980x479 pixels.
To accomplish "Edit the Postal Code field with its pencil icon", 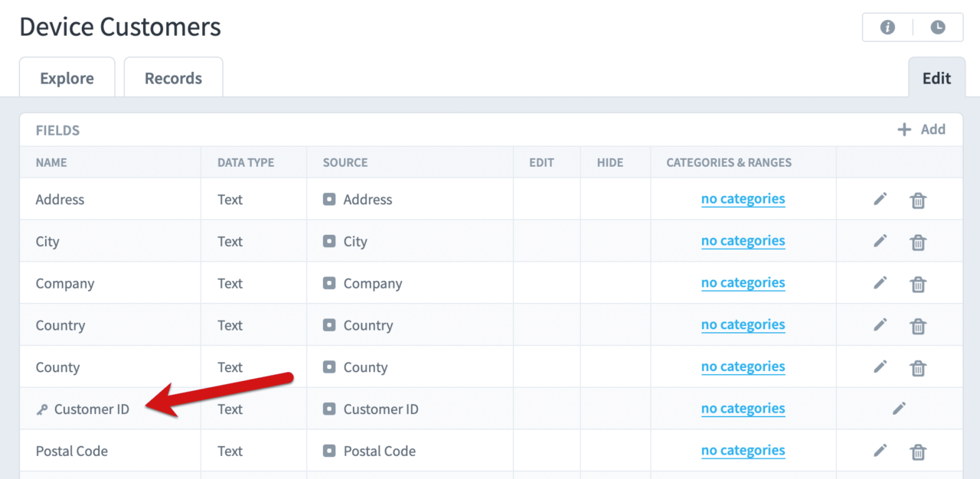I will [880, 451].
